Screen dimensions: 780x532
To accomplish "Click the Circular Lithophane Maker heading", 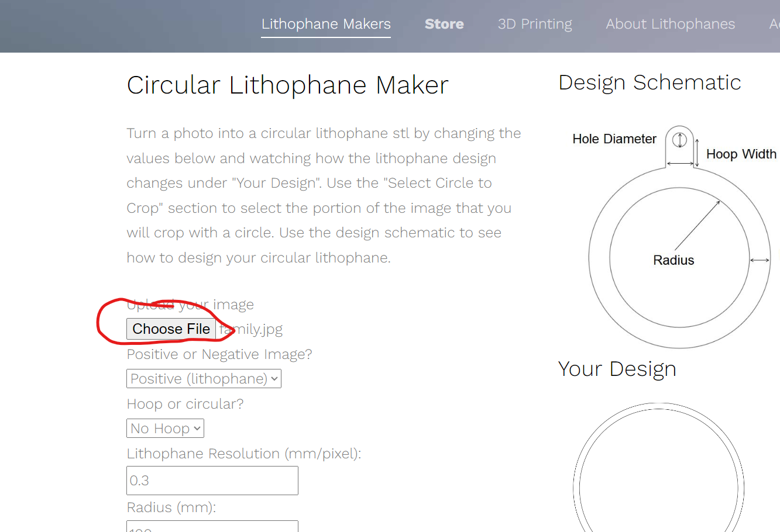I will tap(287, 85).
